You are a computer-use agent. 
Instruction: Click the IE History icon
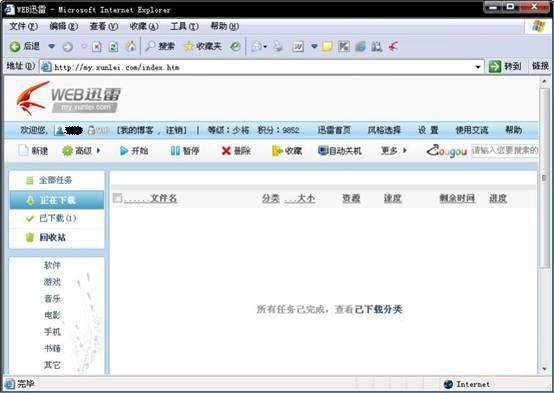coord(235,46)
